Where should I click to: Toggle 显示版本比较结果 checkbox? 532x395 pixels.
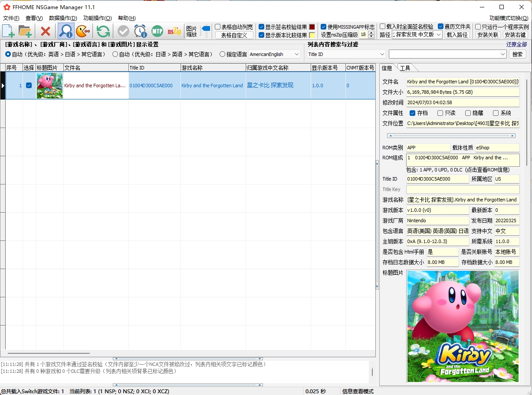pyautogui.click(x=261, y=35)
